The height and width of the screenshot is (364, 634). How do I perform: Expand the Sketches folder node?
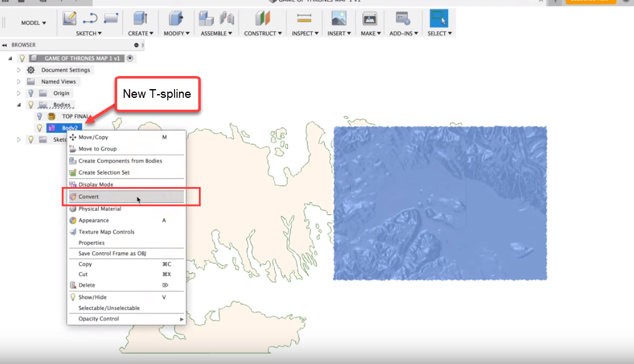tap(19, 140)
